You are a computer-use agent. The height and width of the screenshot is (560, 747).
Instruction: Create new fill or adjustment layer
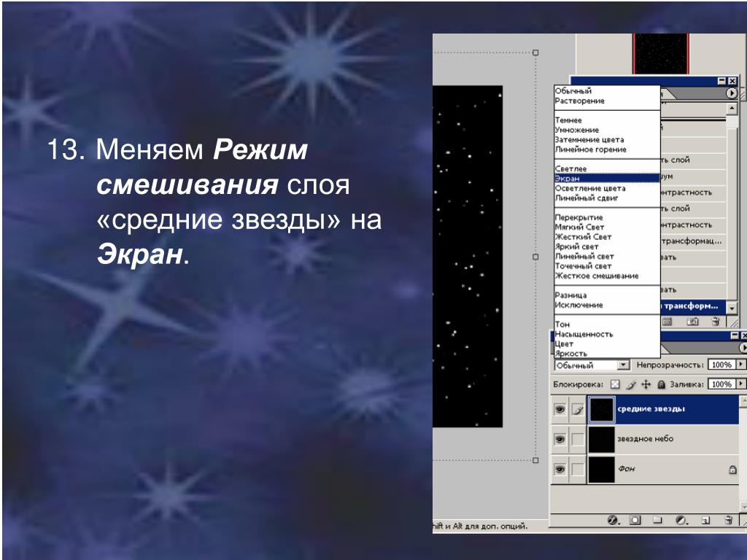coord(682,521)
